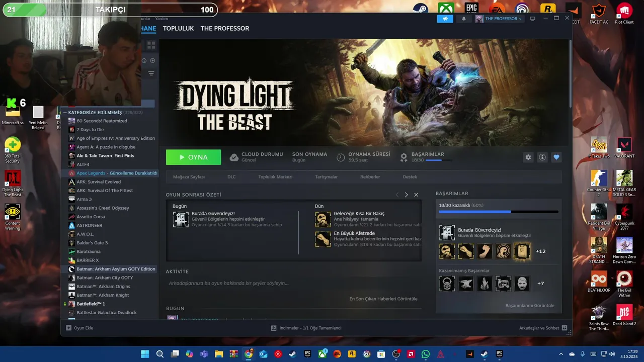The image size is (644, 362).
Task: Open Rehberler tab
Action: (370, 177)
